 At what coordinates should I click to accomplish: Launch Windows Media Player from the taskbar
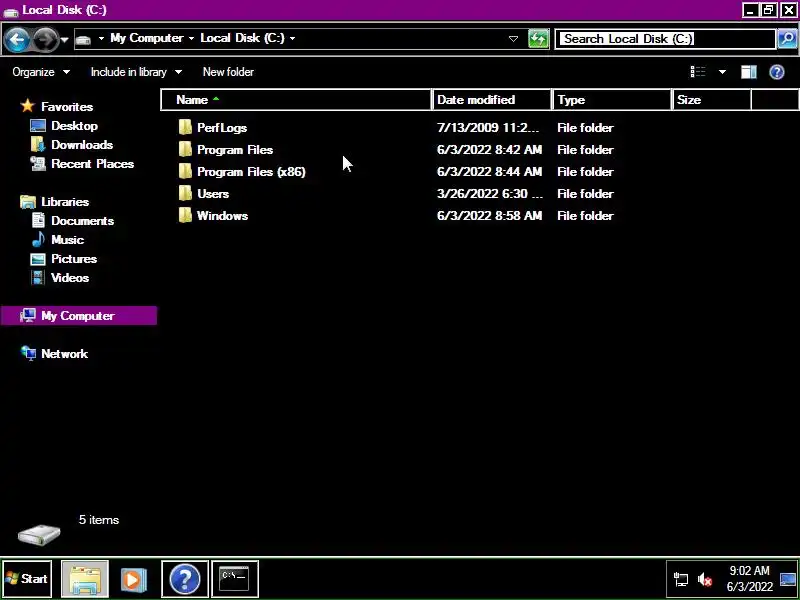(134, 579)
